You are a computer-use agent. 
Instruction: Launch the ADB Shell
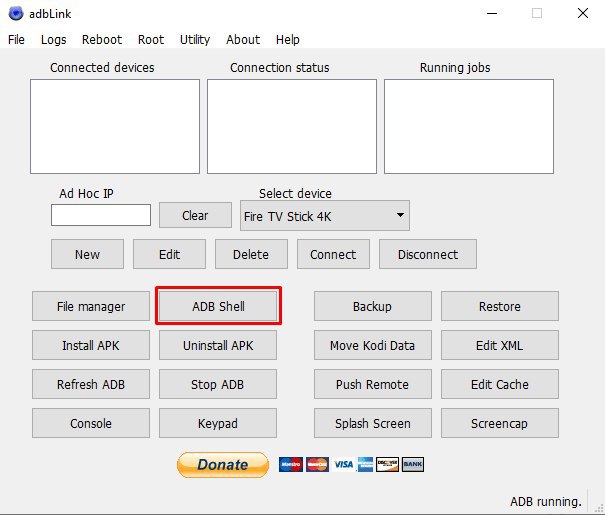[218, 306]
